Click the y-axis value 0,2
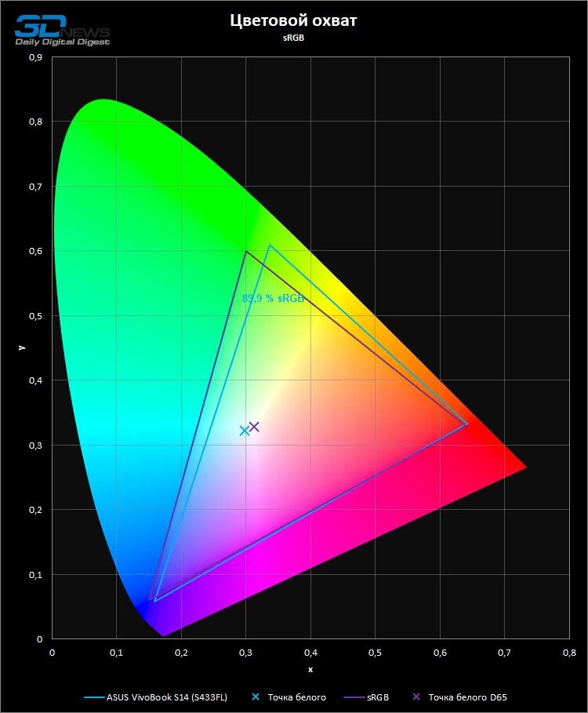This screenshot has width=588, height=713. tap(36, 510)
